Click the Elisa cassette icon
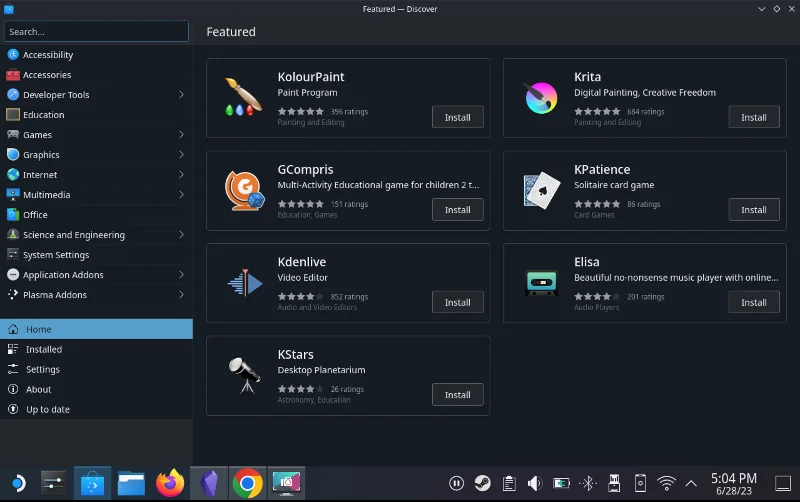 (541, 283)
